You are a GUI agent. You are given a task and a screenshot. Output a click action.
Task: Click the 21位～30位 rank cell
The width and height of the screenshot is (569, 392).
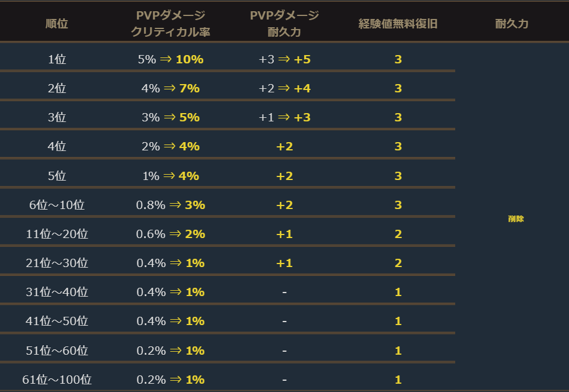[x=57, y=263]
